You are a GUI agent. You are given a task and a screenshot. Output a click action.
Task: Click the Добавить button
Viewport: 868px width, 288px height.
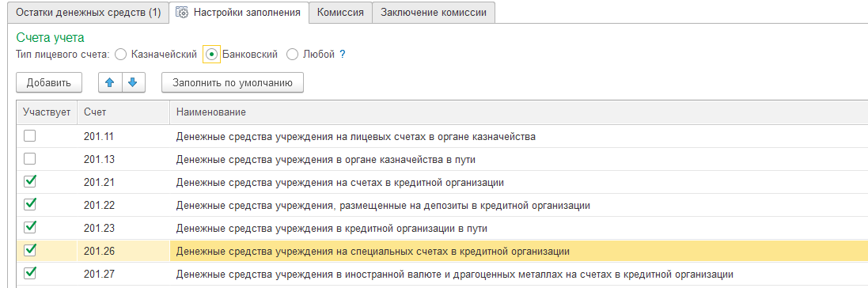49,82
